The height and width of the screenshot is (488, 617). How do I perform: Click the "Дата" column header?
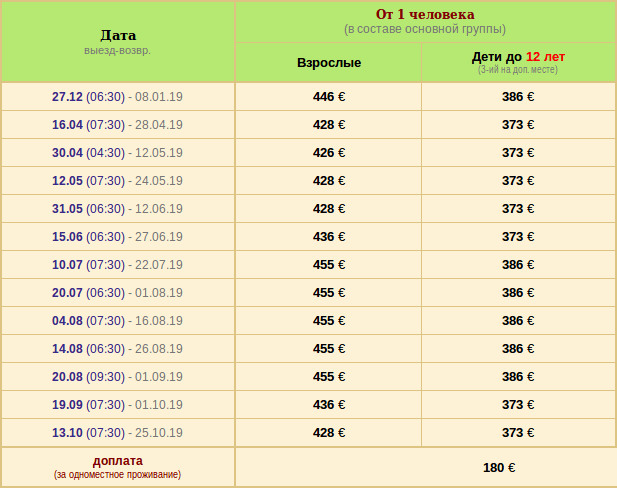pyautogui.click(x=118, y=35)
